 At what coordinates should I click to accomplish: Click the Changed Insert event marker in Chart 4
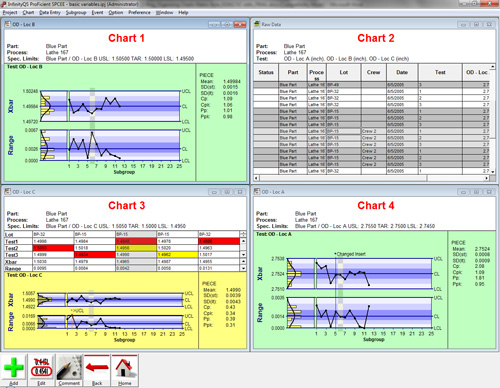coord(350,254)
